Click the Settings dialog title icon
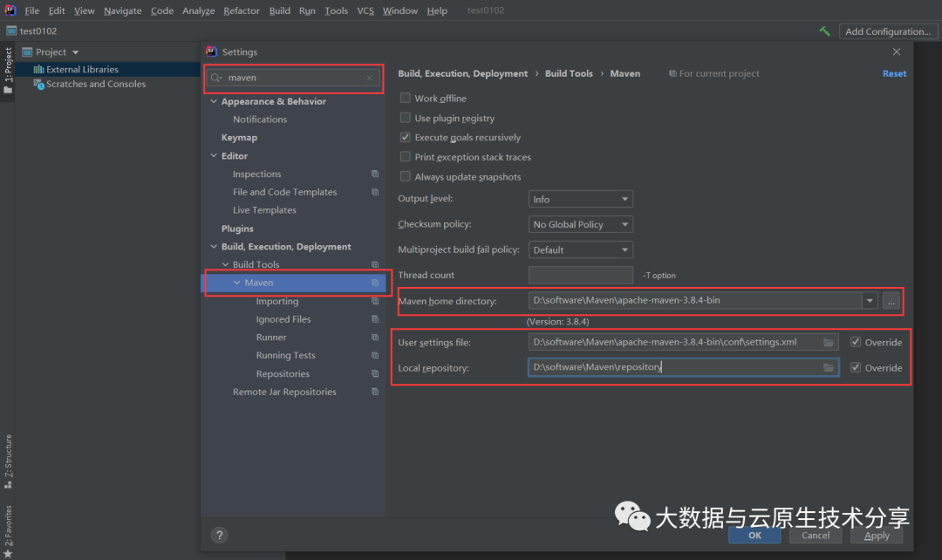The image size is (942, 560). tap(211, 51)
